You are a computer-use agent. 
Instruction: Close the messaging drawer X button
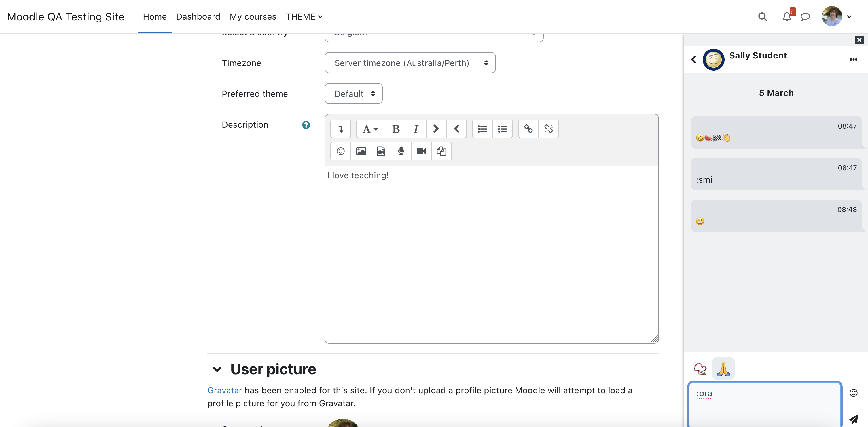[x=859, y=40]
